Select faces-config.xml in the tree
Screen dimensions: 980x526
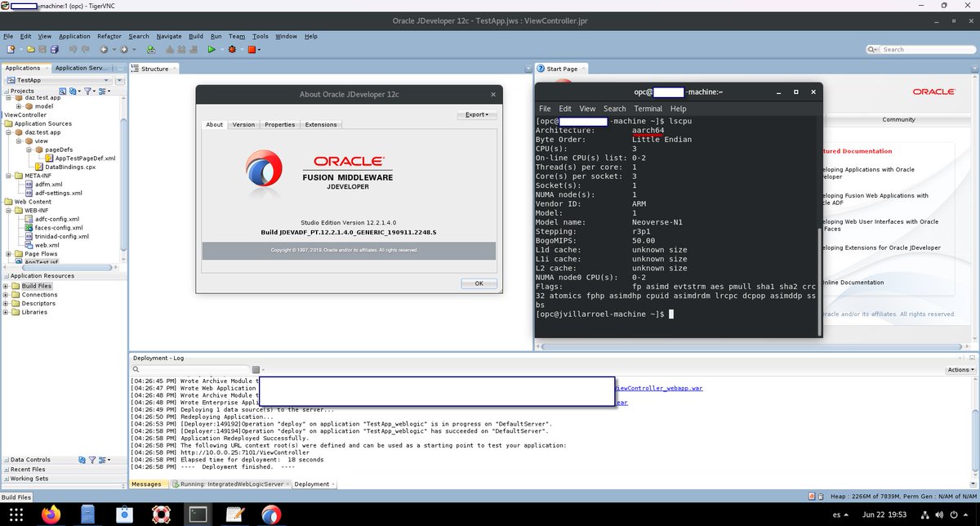(x=53, y=228)
